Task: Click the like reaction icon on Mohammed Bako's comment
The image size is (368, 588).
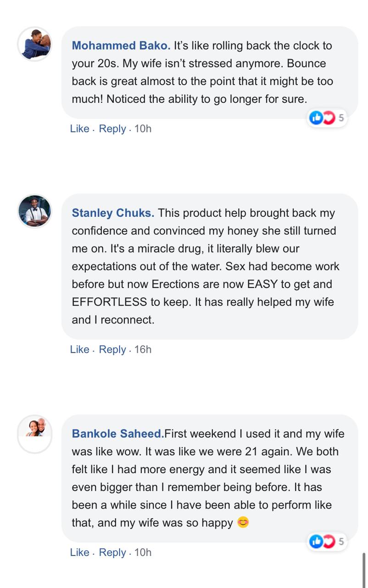Action: [x=316, y=118]
